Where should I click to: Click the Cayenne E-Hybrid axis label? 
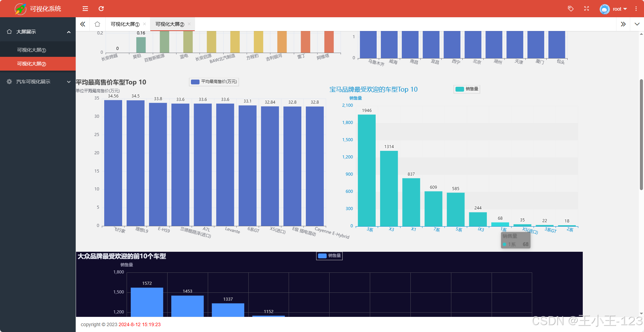tap(332, 233)
